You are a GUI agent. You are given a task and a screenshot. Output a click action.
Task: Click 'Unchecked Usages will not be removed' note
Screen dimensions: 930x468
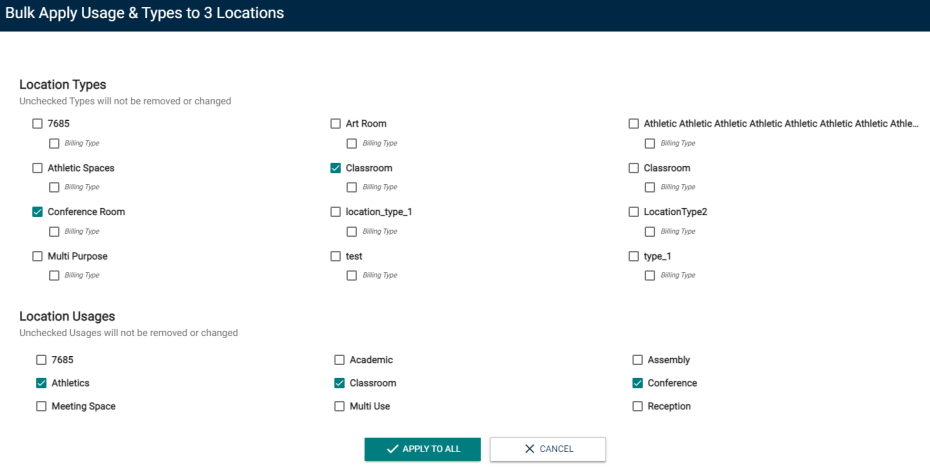pyautogui.click(x=129, y=333)
